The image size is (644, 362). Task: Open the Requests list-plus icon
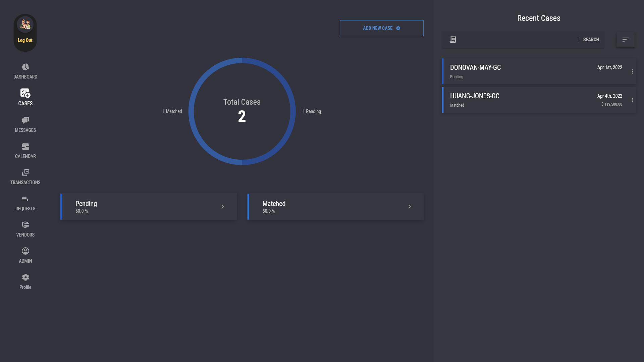[x=25, y=199]
